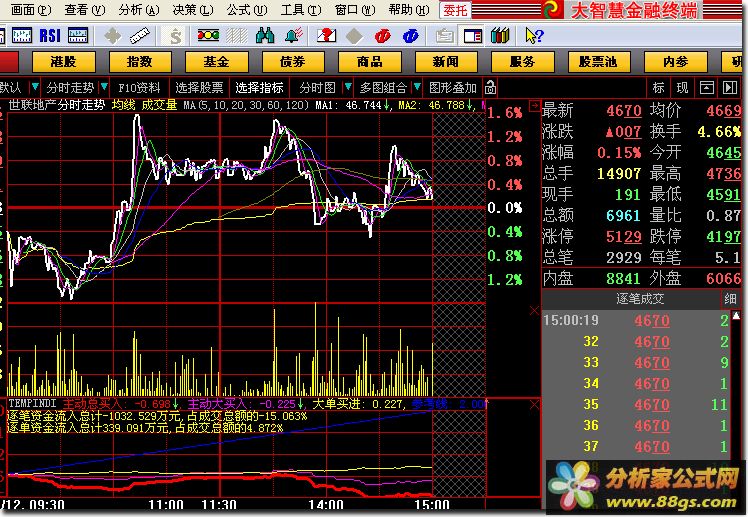
Task: Expand the 分时走势 dropdown arrow
Action: coord(104,87)
